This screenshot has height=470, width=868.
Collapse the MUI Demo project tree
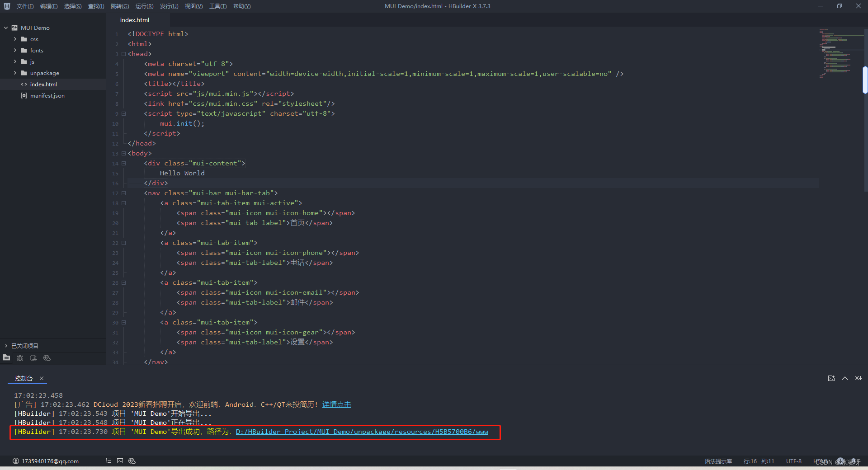[x=6, y=28]
